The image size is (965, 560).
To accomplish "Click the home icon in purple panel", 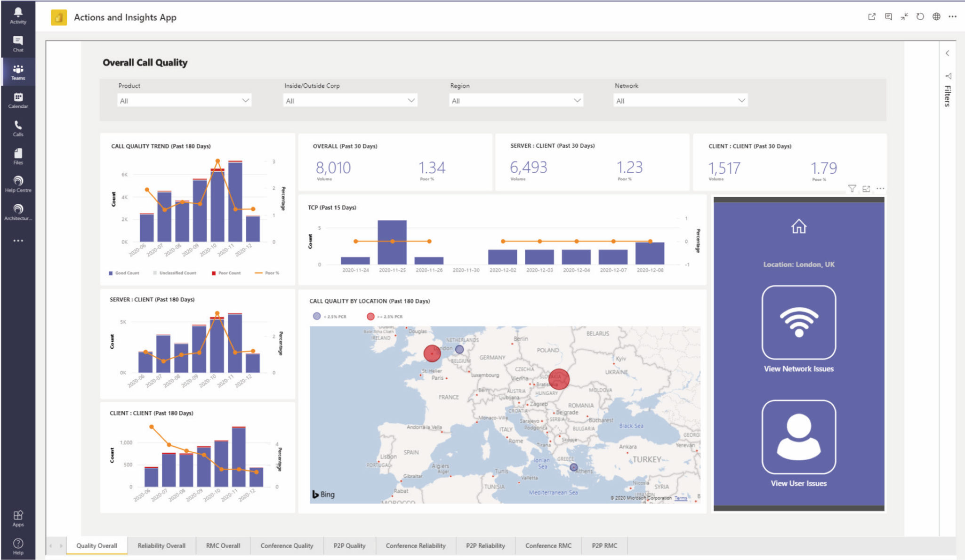I will coord(798,227).
